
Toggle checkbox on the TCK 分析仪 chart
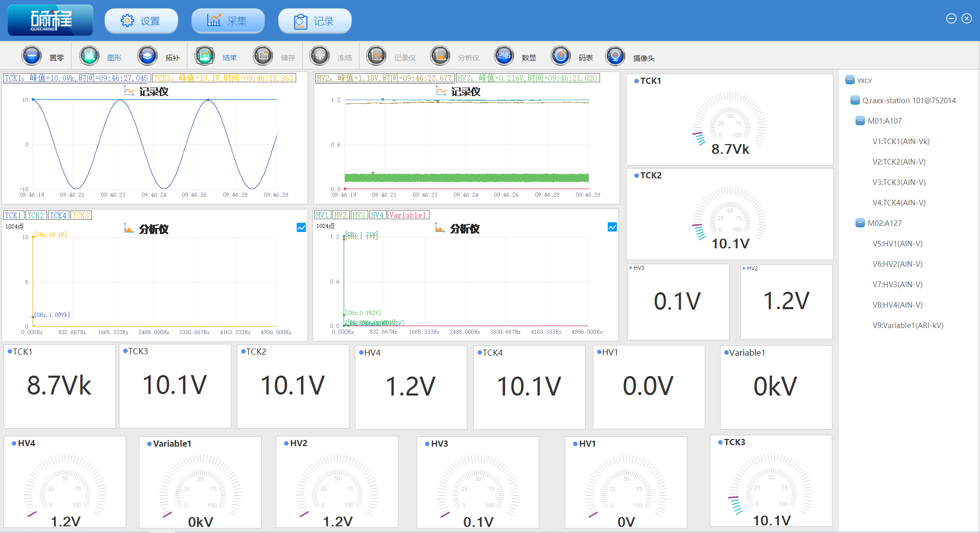coord(301,227)
